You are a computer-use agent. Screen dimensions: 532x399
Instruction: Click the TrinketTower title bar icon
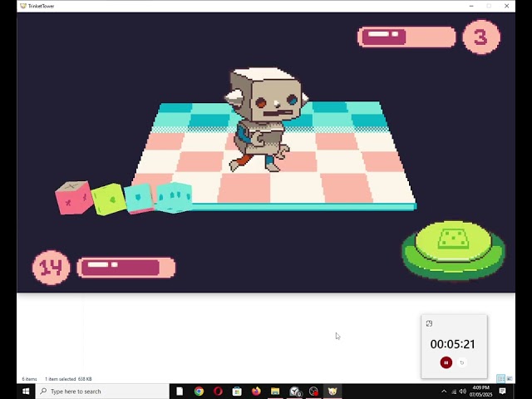[x=23, y=6]
